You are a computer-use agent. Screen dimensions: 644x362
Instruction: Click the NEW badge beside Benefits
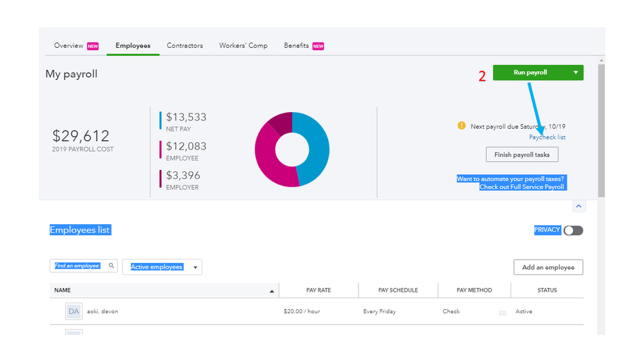pos(318,46)
